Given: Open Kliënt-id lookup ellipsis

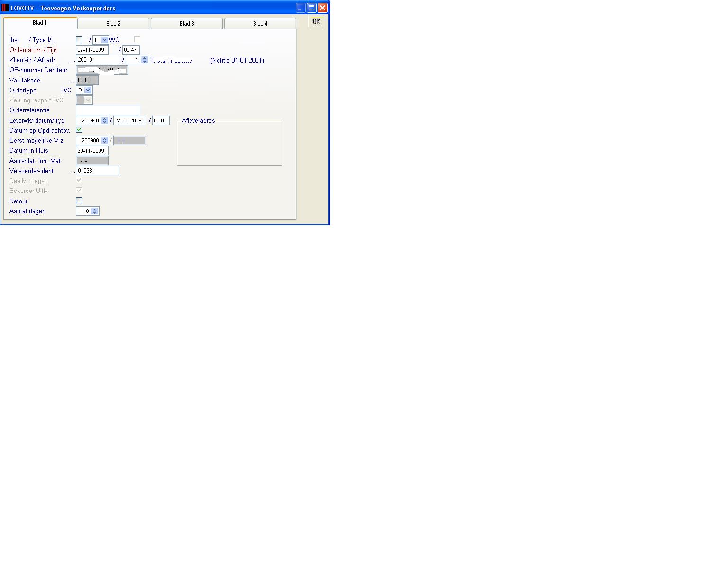Looking at the screenshot, I should click(73, 60).
